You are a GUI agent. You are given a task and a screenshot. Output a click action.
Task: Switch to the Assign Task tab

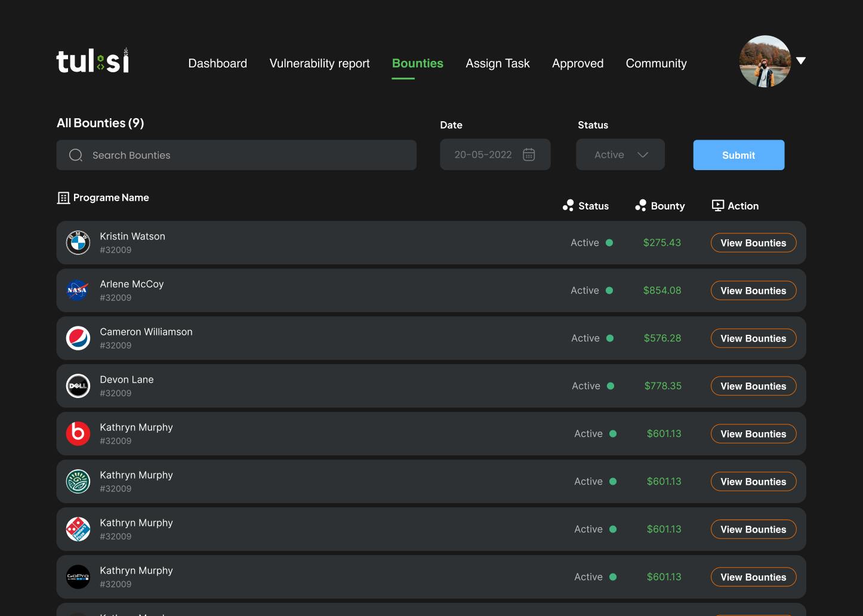[x=498, y=63]
